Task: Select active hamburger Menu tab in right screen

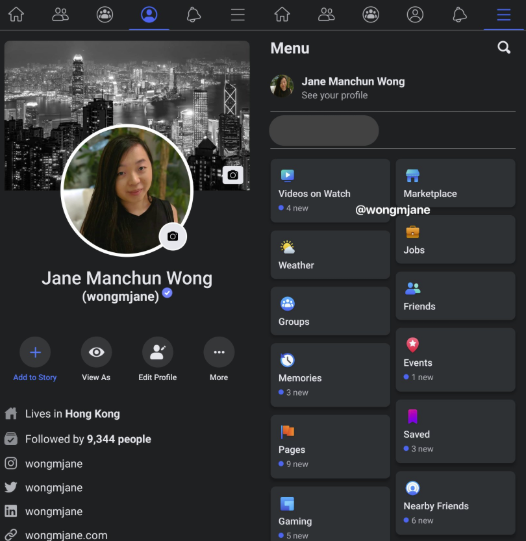Action: click(x=504, y=15)
